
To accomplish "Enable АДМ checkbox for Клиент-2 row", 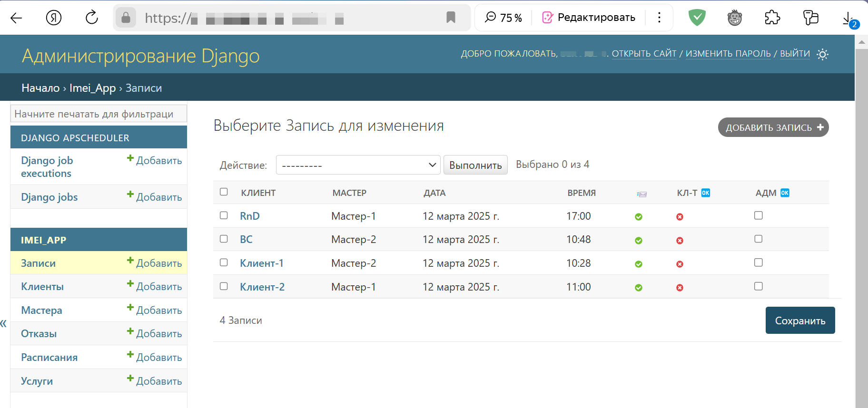I will [759, 286].
